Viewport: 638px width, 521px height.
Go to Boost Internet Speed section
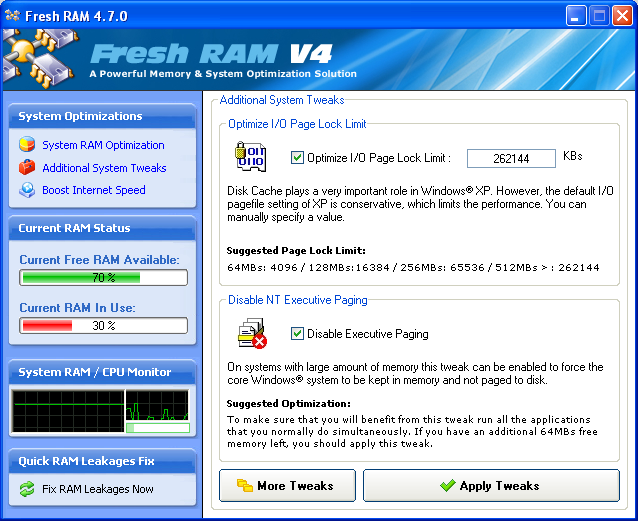pos(94,190)
